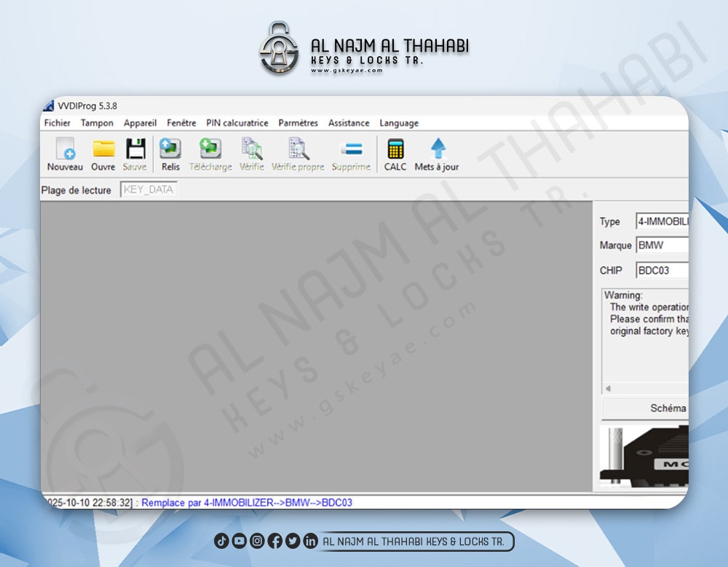
Task: Open a file with the Ouvre folder icon
Action: [x=103, y=154]
